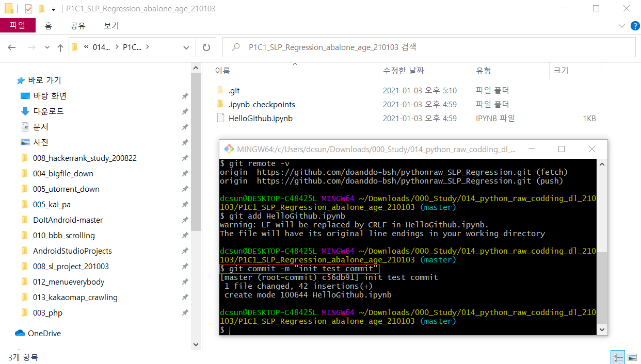The width and height of the screenshot is (641, 364).
Task: Switch to details view layout icon
Action: click(618, 357)
